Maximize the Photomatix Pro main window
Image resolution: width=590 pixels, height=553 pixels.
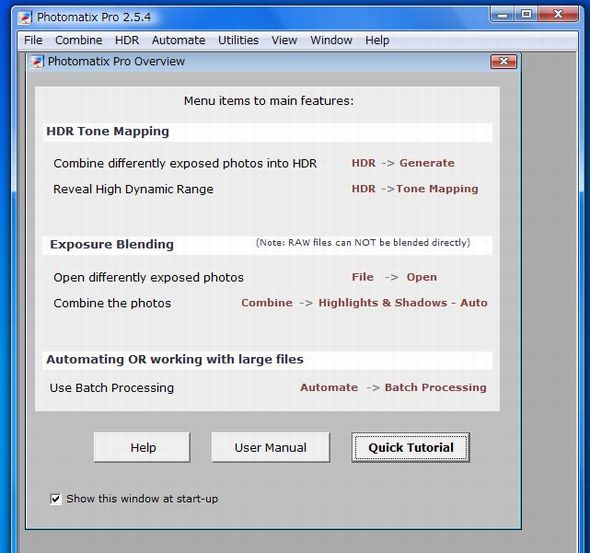[x=526, y=15]
